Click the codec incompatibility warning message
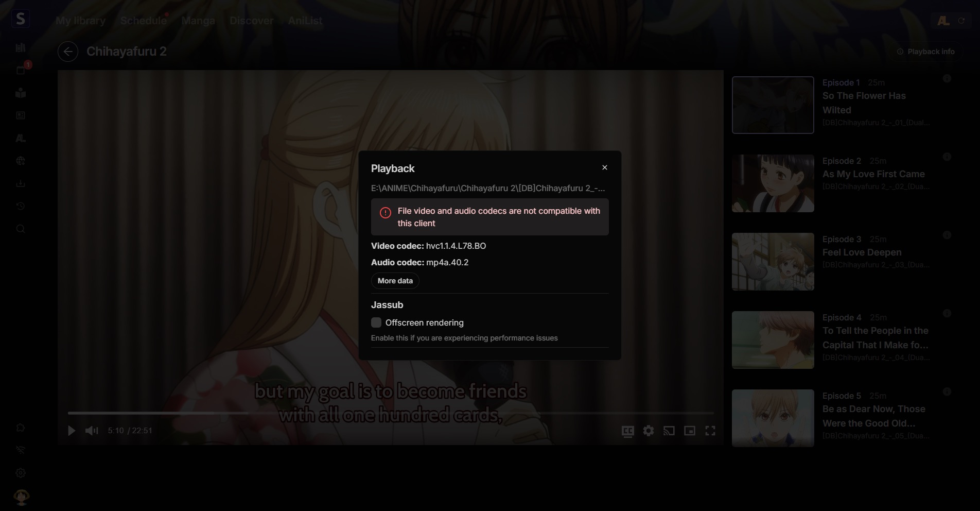980x511 pixels. tap(490, 217)
